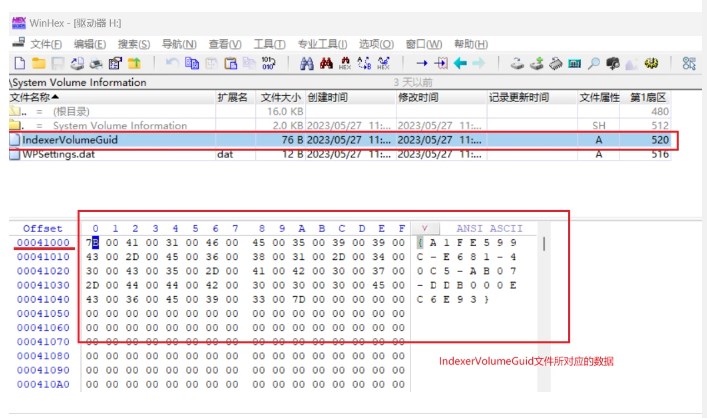
Task: Sort by the 记录更新时间 column header
Action: pyautogui.click(x=533, y=97)
